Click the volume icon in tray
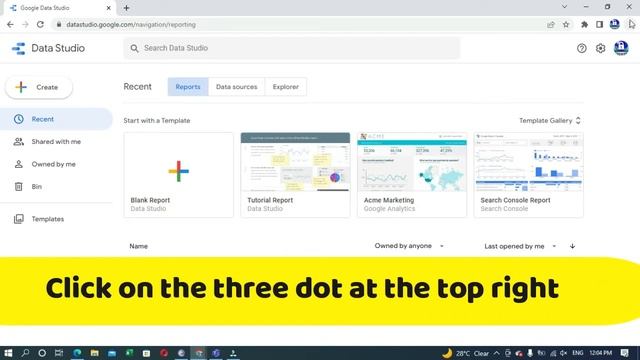This screenshot has height=360, width=640. pyautogui.click(x=564, y=353)
